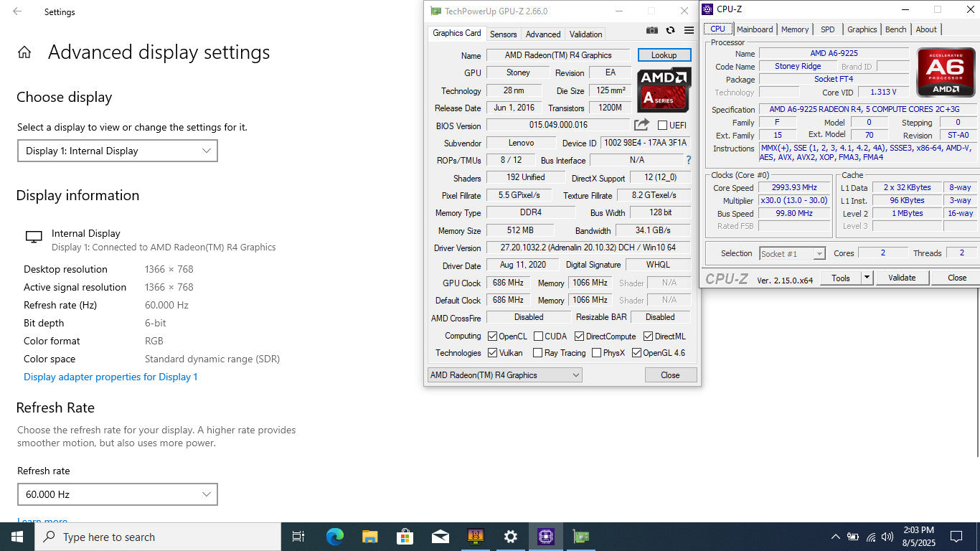980x551 pixels.
Task: Click the GPU-Z screenshot camera icon
Action: [x=651, y=31]
